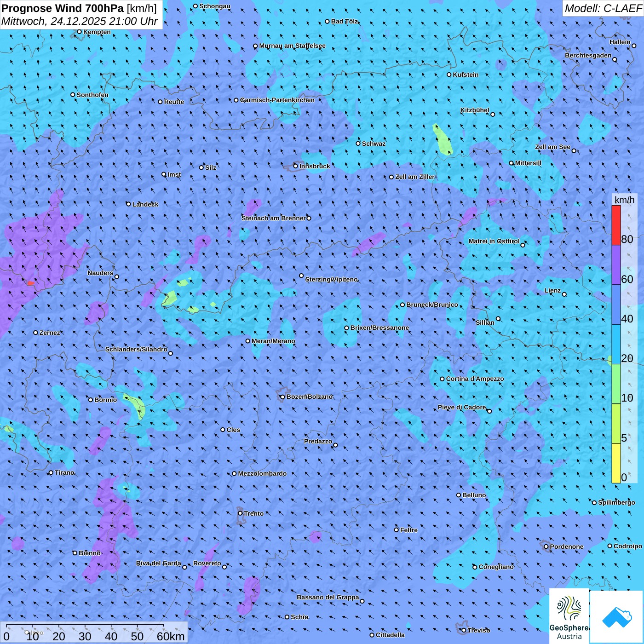Select the Cortina d'Ampezzo label
This screenshot has height=644, width=644.
click(x=475, y=379)
